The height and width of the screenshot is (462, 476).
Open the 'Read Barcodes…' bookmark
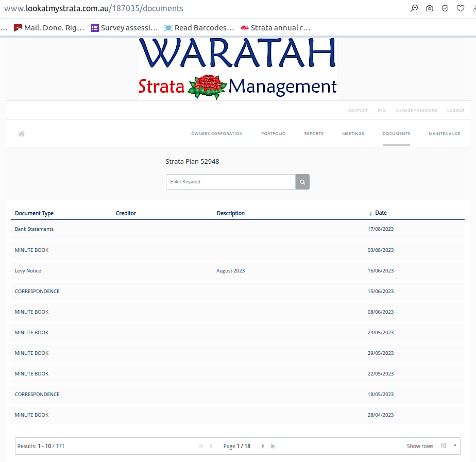(199, 28)
